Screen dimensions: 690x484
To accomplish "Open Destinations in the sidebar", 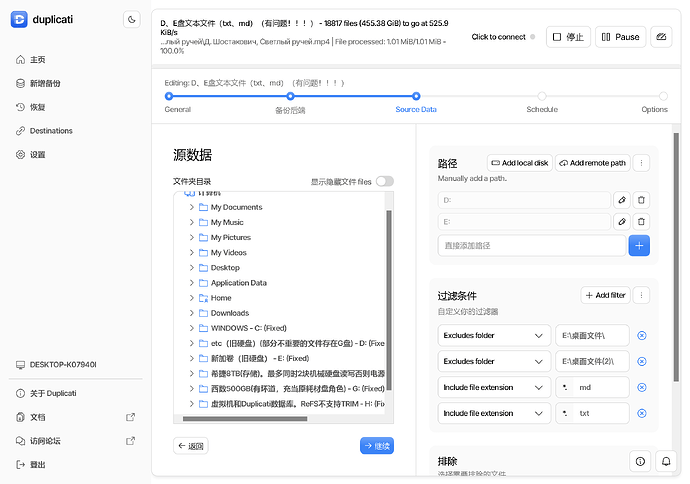I will 44,131.
